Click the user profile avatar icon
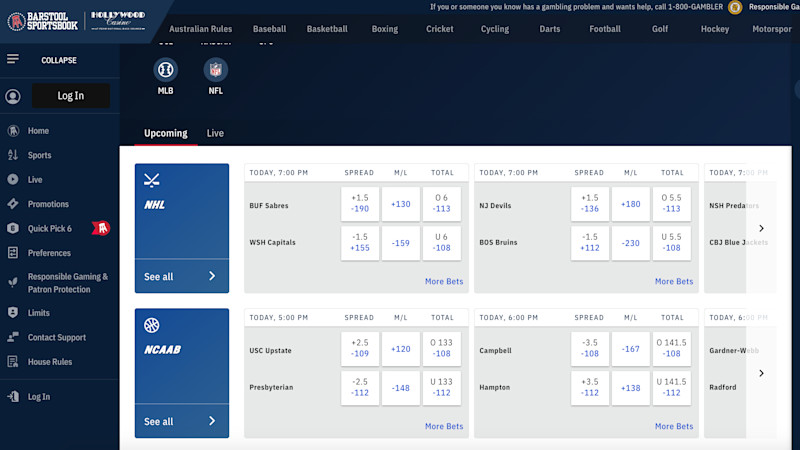 coord(13,96)
